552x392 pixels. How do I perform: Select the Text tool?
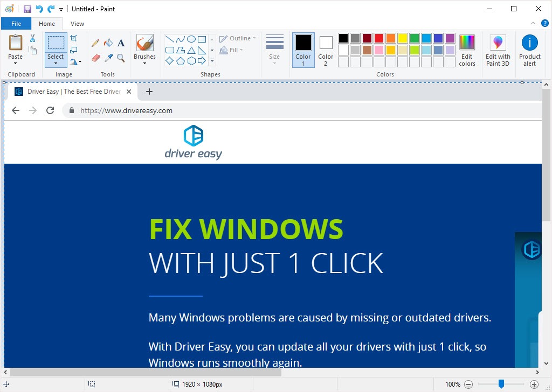pos(121,43)
